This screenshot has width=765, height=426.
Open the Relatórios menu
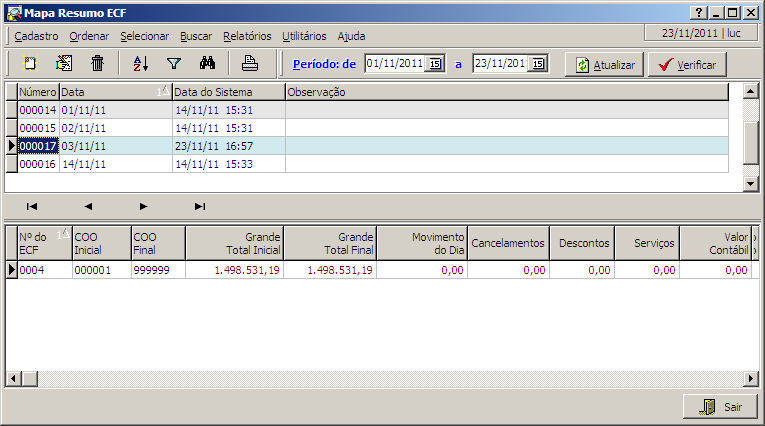click(247, 35)
